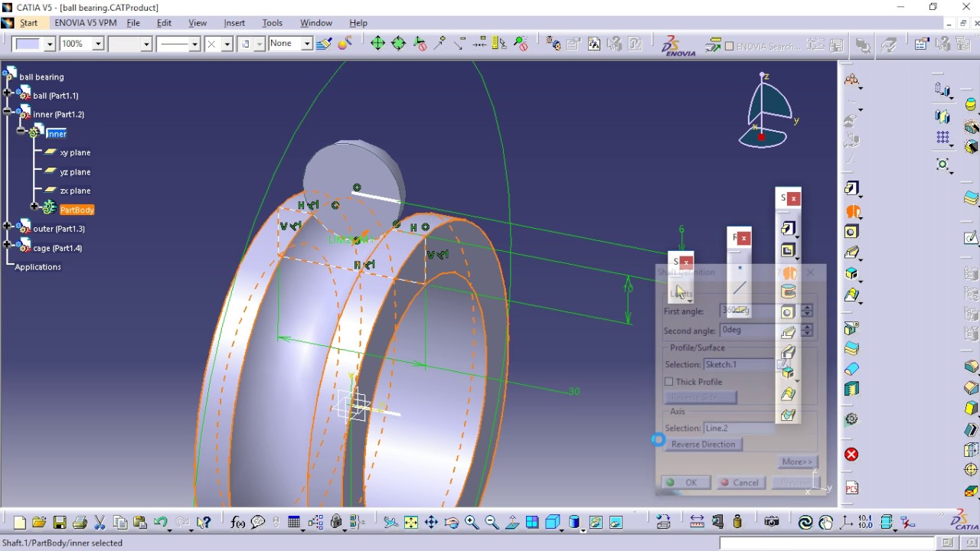Screen dimensions: 980x551
Task: Click the Cut scissors icon
Action: pos(100,523)
